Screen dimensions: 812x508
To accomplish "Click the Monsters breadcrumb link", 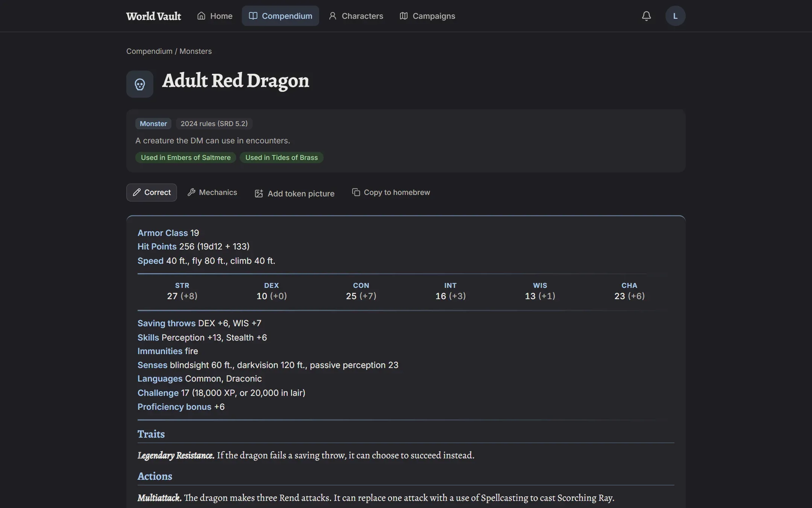I will click(195, 51).
